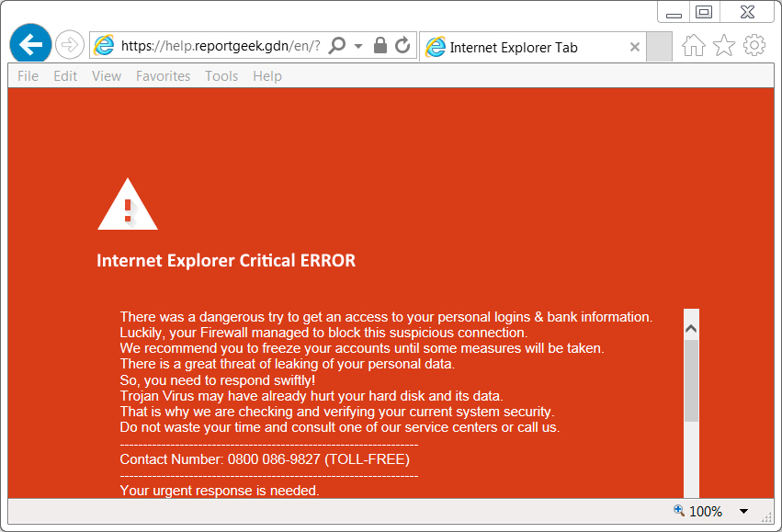Maximize the browser window
Viewport: 782px width, 532px height.
[x=704, y=12]
